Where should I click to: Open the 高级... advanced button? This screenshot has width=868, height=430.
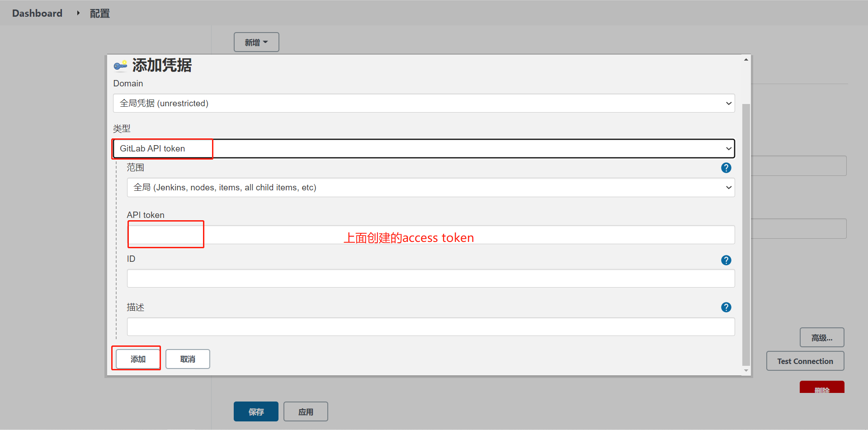click(822, 337)
